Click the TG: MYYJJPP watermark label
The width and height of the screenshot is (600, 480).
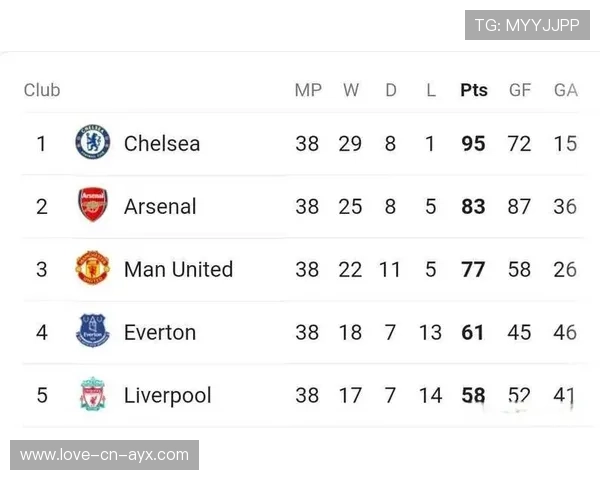(527, 25)
